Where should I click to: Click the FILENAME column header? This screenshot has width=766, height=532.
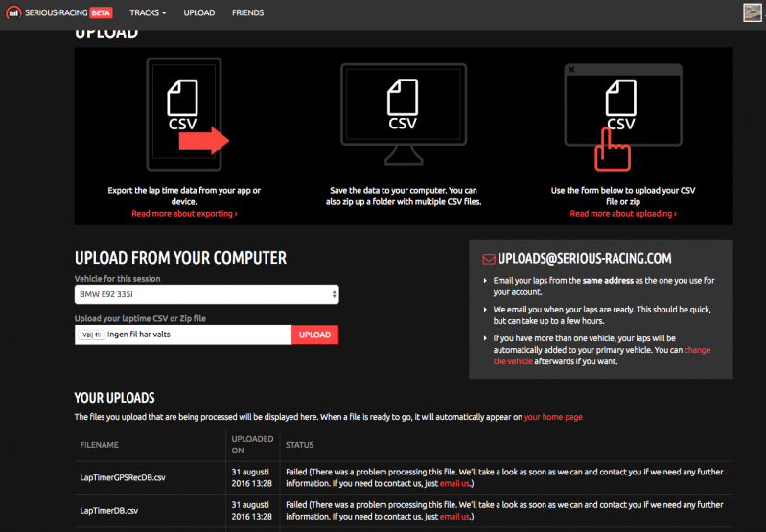pyautogui.click(x=99, y=445)
